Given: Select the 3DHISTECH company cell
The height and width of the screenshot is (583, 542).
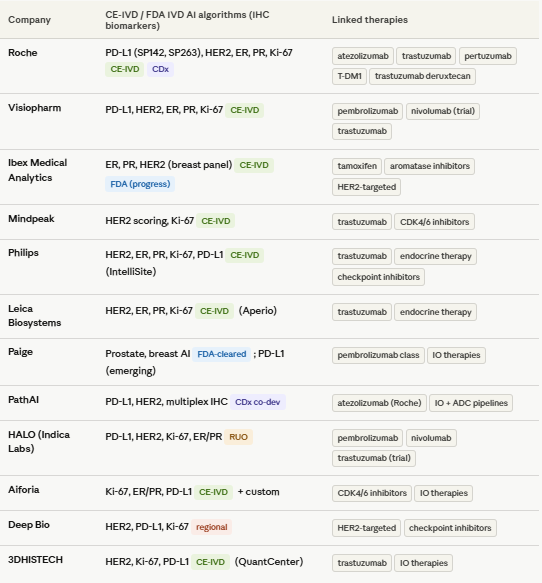Looking at the screenshot, I should pyautogui.click(x=35, y=560).
